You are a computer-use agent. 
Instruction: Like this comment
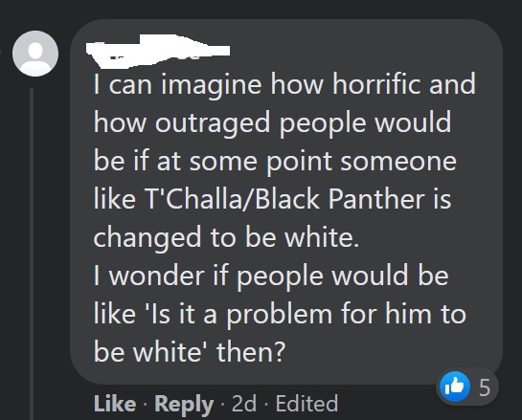[x=115, y=404]
